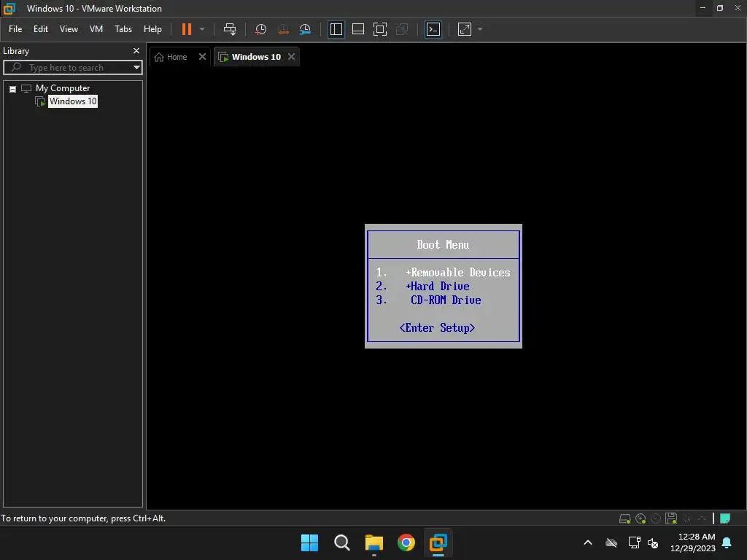Click the Unity mode icon
This screenshot has width=747, height=560.
point(402,29)
